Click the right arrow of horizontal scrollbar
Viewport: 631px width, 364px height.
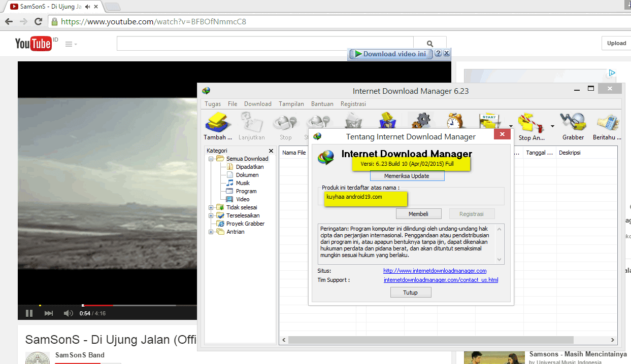[613, 340]
